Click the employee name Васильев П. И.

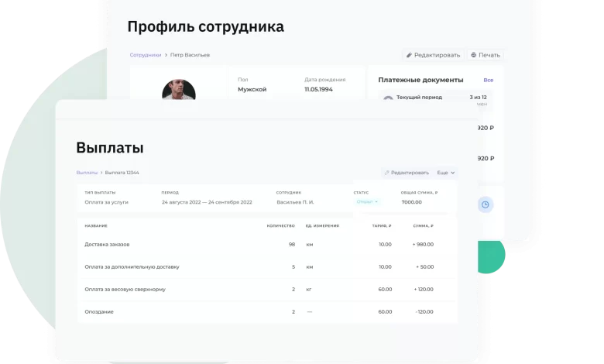click(x=295, y=202)
